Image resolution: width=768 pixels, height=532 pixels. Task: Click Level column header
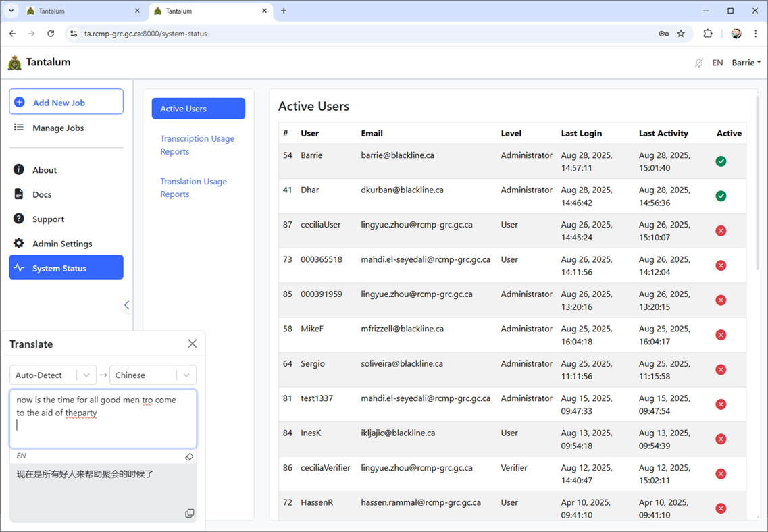(x=511, y=133)
